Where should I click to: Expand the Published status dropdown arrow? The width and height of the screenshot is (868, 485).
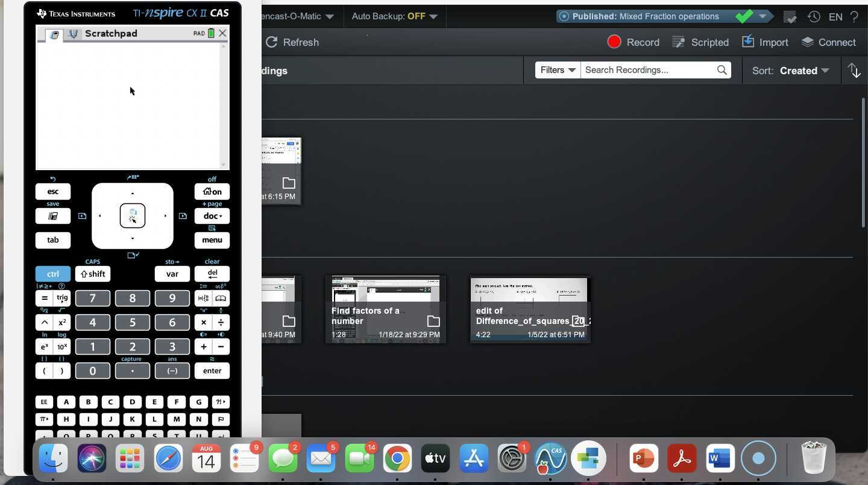pyautogui.click(x=763, y=16)
